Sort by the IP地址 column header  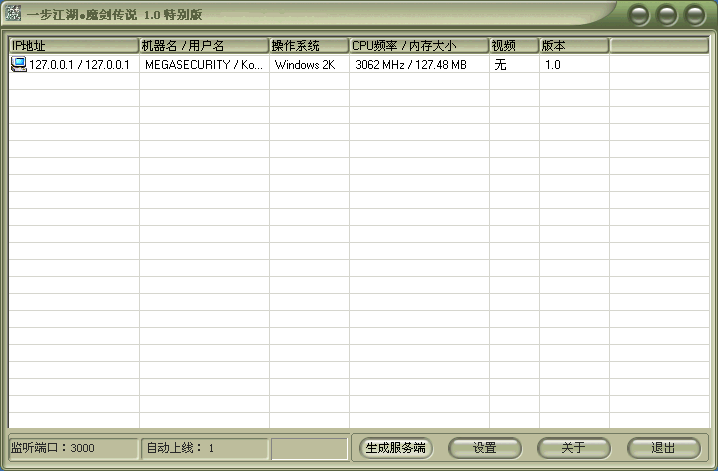point(73,46)
